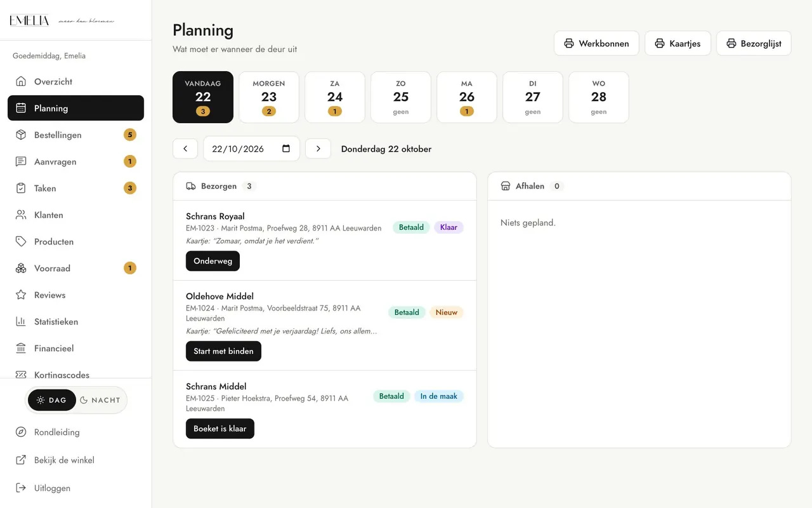The width and height of the screenshot is (812, 508).
Task: Click the date input field 22/10/2026
Action: coord(251,149)
